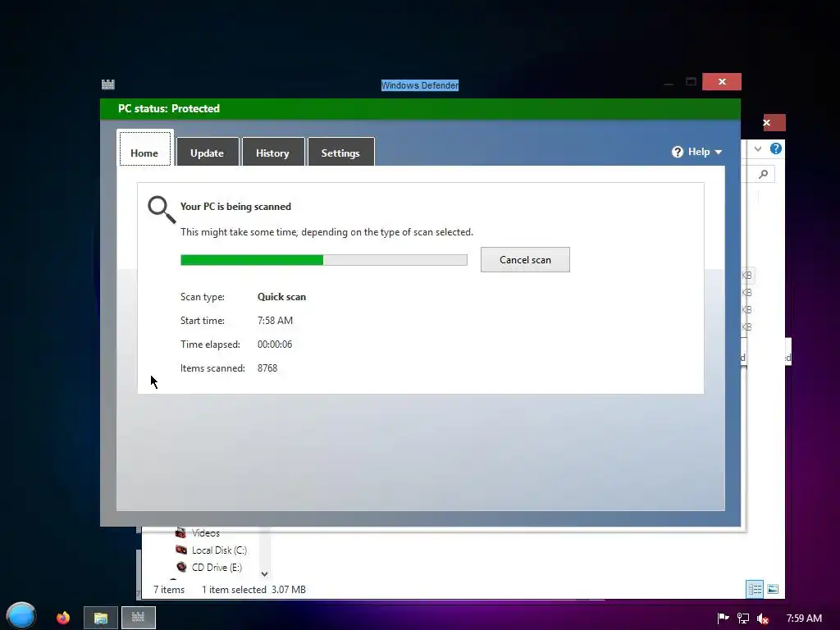Image resolution: width=840 pixels, height=630 pixels.
Task: Launch Firefox from the taskbar
Action: (63, 618)
